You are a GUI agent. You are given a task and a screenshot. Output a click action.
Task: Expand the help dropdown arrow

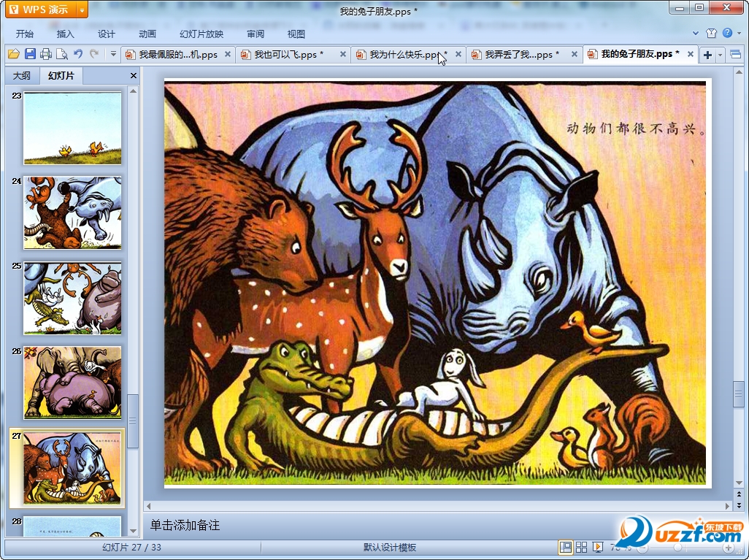[739, 33]
